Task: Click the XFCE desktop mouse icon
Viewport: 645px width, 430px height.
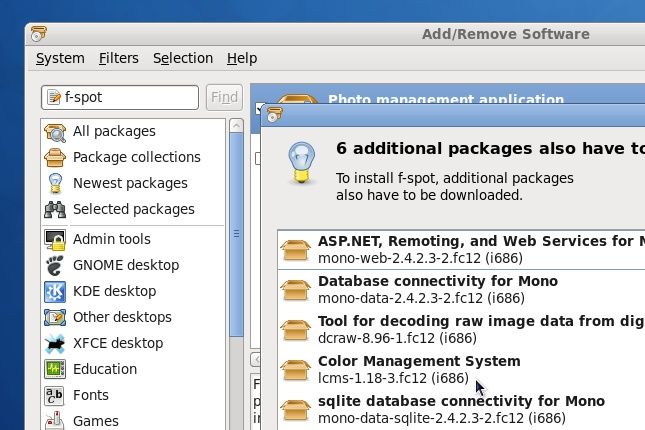Action: click(x=56, y=343)
